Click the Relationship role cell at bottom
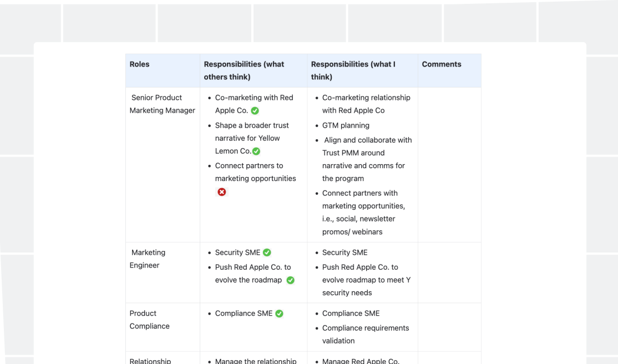 pyautogui.click(x=163, y=358)
